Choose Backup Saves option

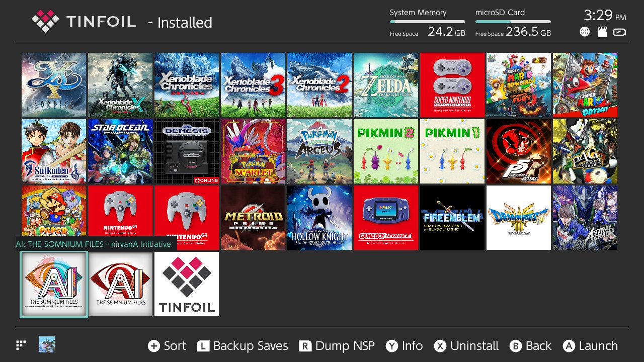tap(243, 346)
